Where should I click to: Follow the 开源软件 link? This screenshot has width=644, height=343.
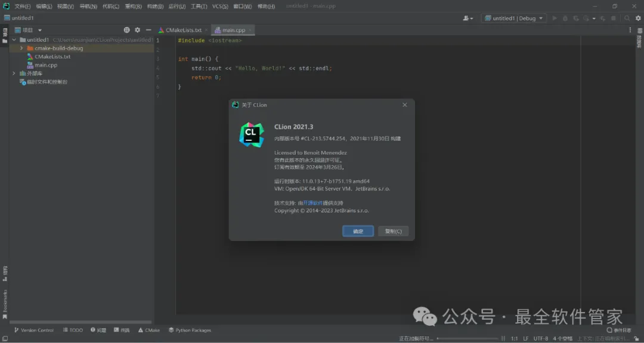point(312,203)
